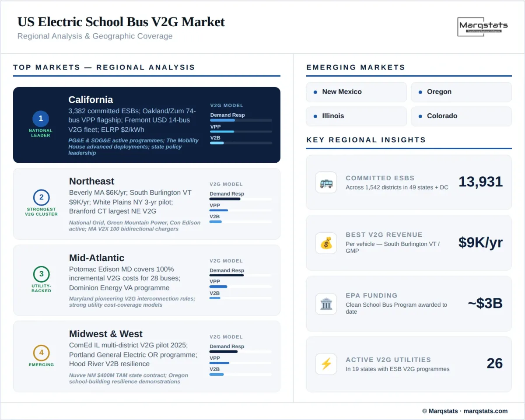
Task: Toggle the bullet marker for Illinois
Action: coord(316,116)
